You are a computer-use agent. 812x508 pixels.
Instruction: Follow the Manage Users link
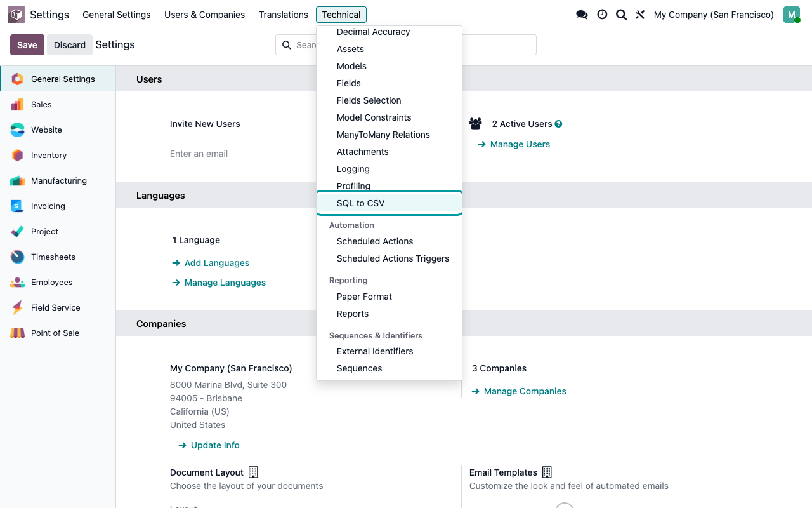514,144
